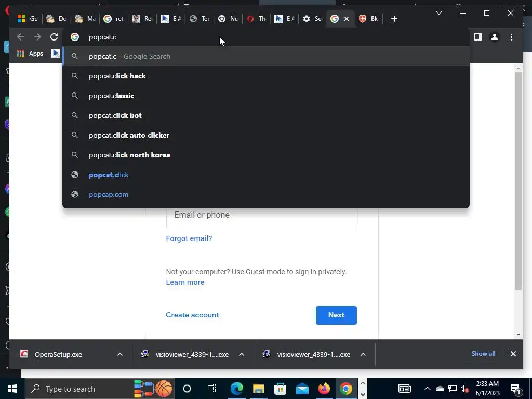
Task: Switch to the 'Ne' Chrome tab
Action: 228,19
